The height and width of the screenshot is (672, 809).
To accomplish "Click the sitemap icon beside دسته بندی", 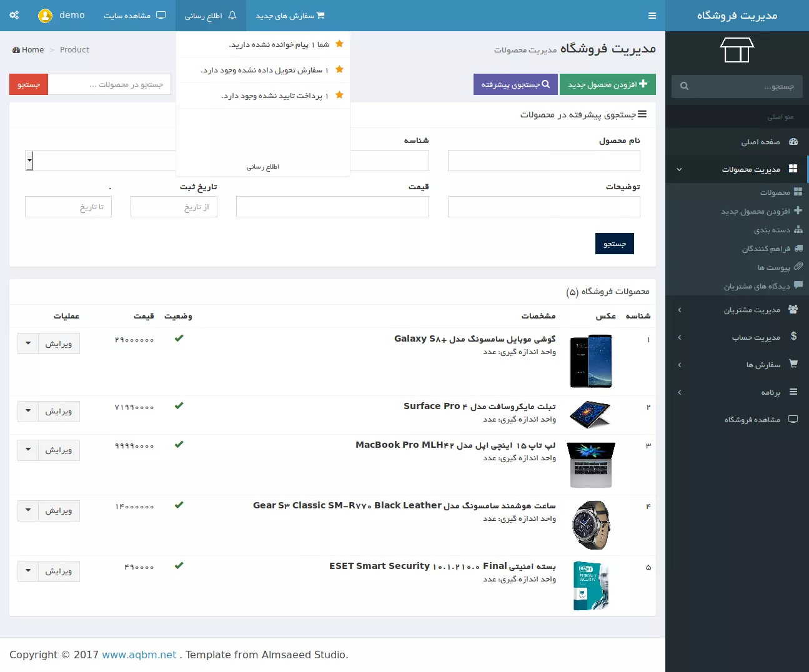I will coord(798,229).
